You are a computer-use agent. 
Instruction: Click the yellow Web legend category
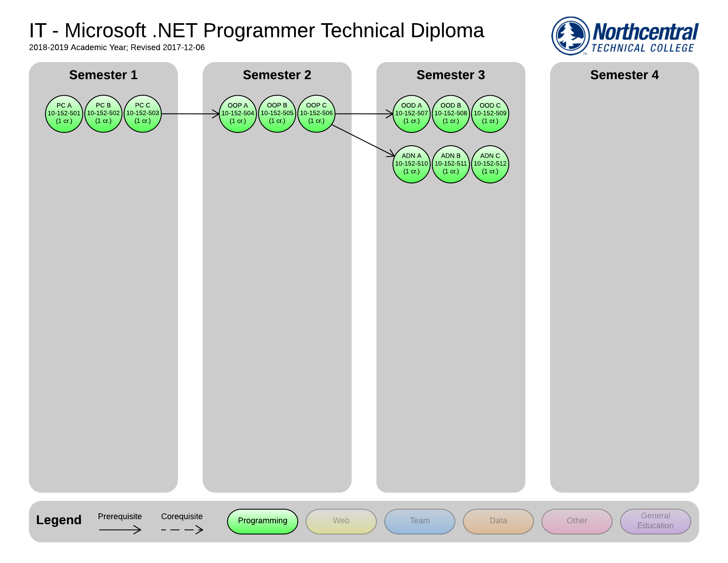341,521
